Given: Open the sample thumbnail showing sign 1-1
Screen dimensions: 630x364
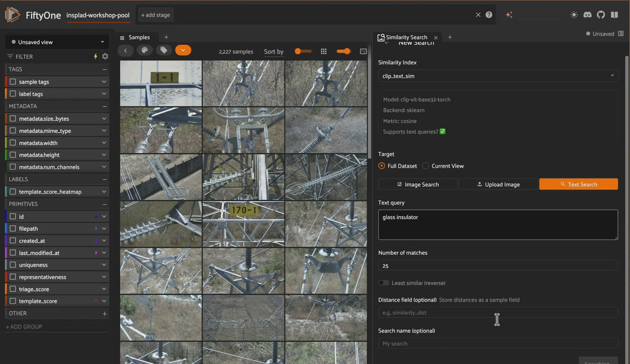Looking at the screenshot, I should tap(161, 83).
